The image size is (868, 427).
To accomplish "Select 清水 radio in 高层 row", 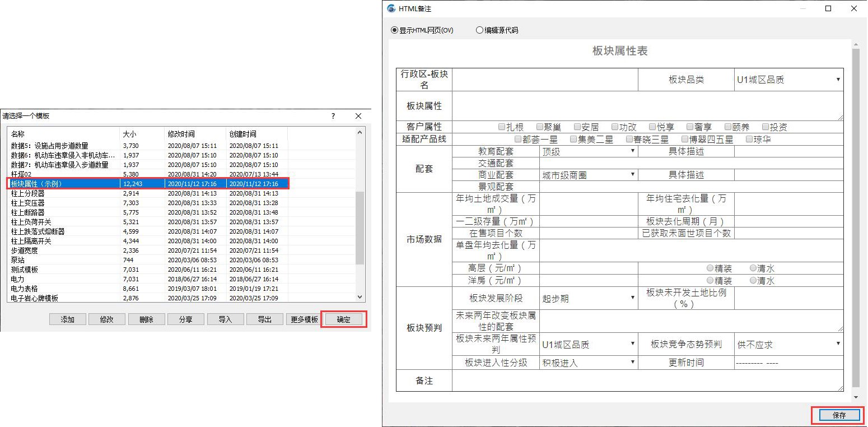I will 753,268.
